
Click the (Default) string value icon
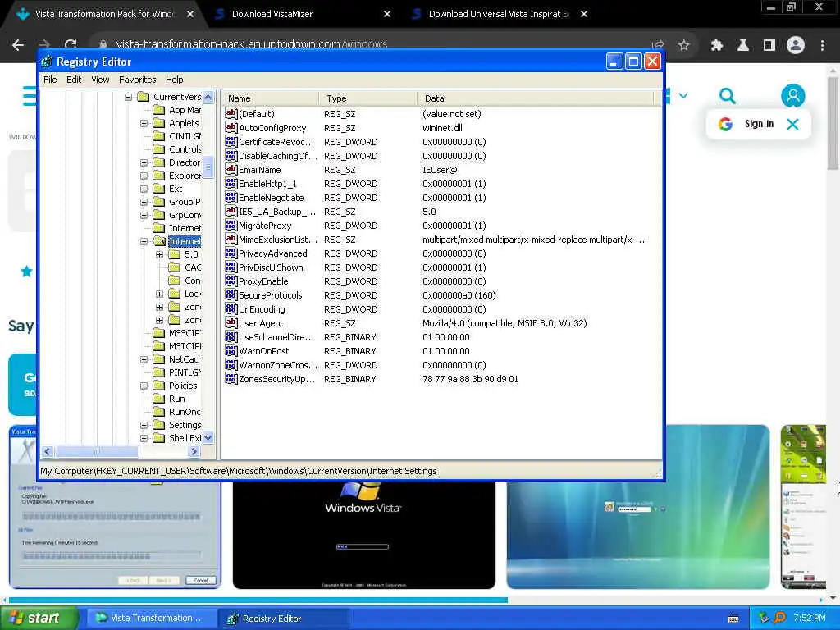tap(231, 113)
